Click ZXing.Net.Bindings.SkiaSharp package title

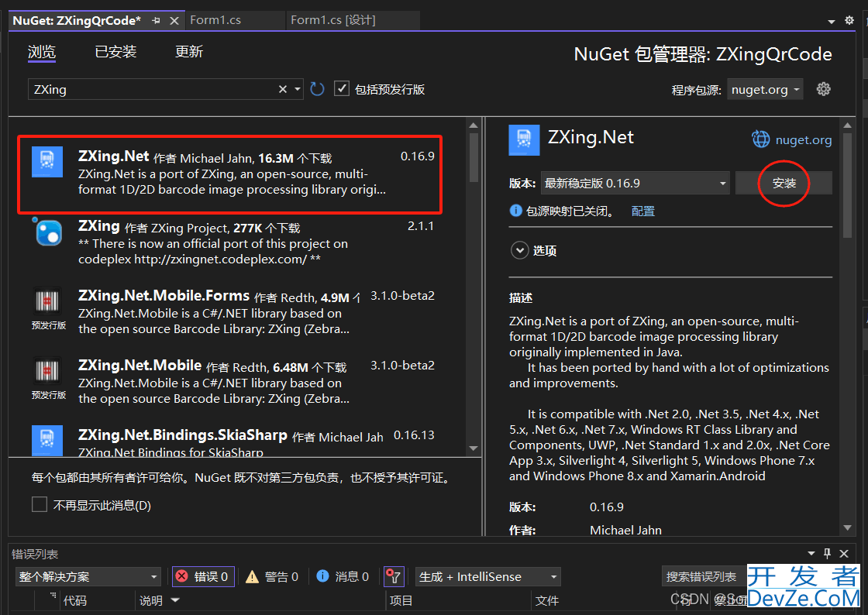(183, 435)
